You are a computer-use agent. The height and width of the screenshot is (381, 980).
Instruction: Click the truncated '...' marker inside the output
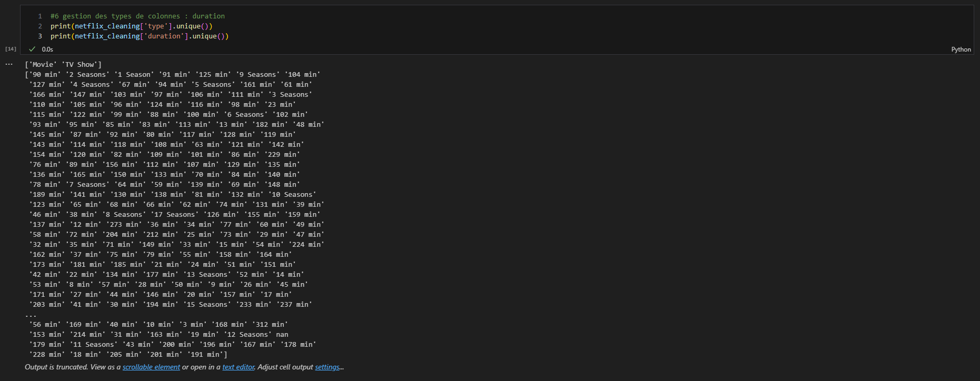(x=31, y=315)
